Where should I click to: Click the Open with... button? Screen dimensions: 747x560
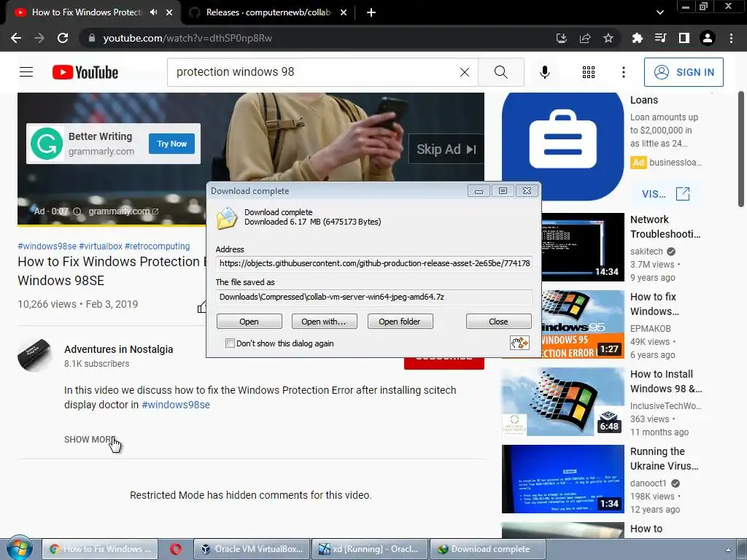pos(324,322)
